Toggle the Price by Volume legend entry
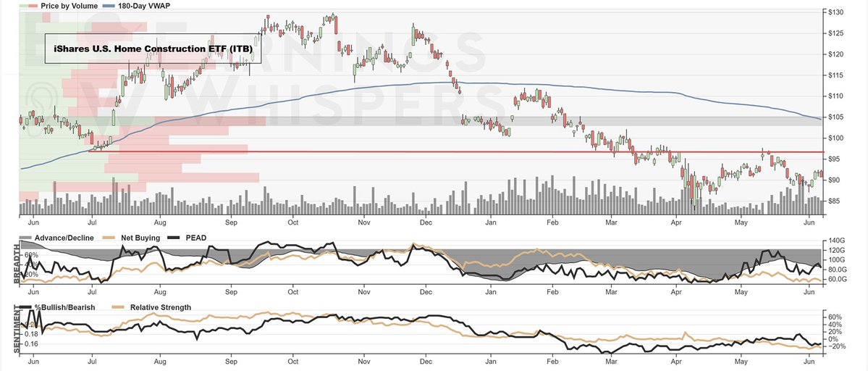 pyautogui.click(x=59, y=6)
